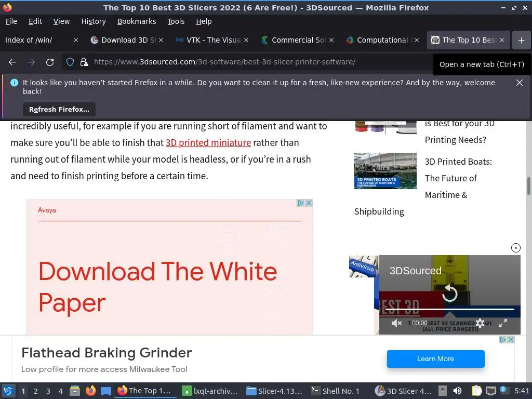Image resolution: width=532 pixels, height=399 pixels.
Task: Open the Help menu
Action: click(x=204, y=21)
